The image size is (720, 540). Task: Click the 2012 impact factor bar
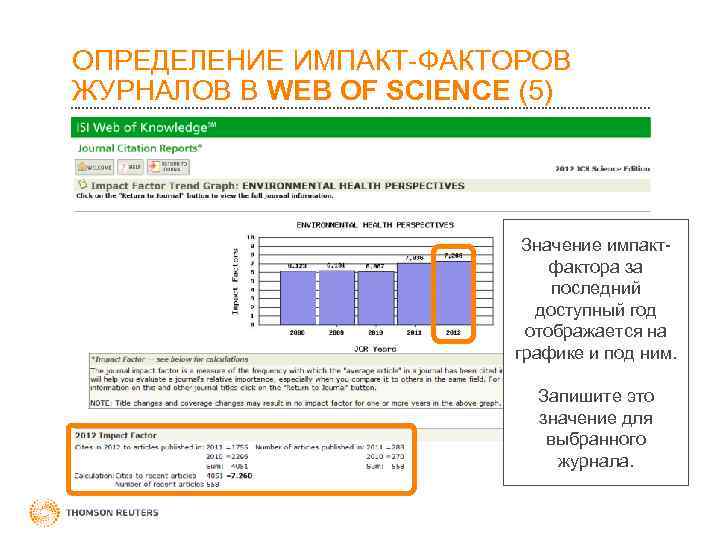coord(453,293)
